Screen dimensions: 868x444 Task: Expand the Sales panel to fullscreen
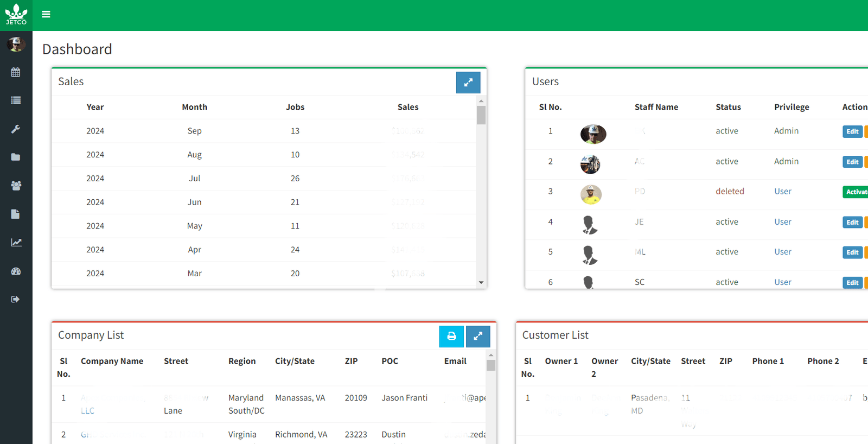[468, 83]
